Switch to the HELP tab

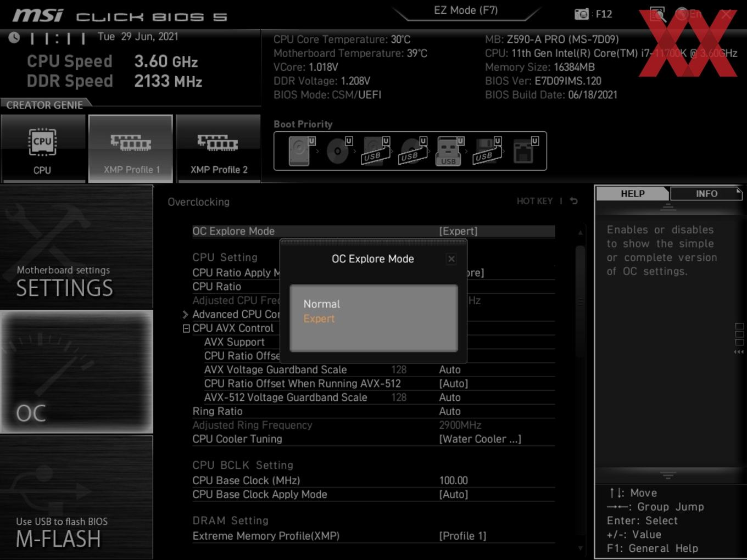point(633,193)
